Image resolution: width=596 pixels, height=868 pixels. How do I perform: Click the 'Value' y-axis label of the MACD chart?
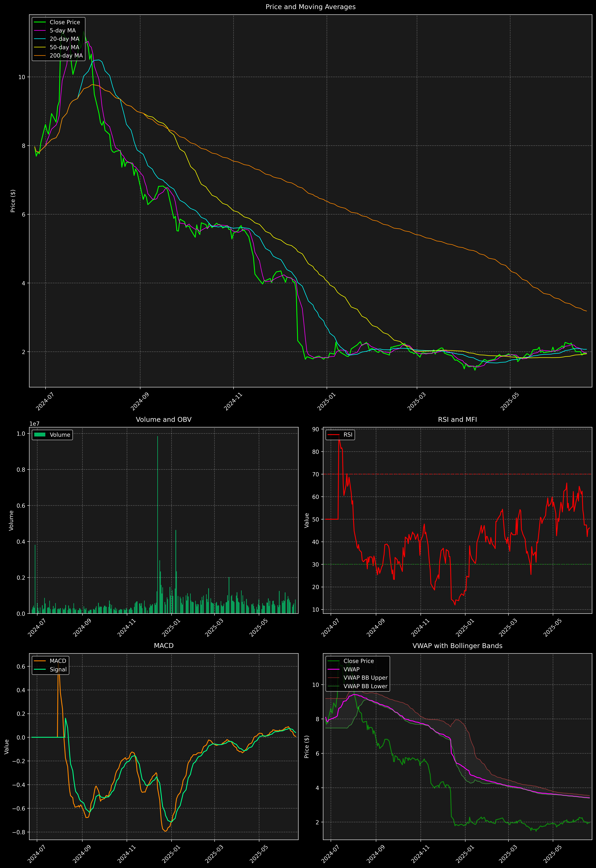(7, 747)
